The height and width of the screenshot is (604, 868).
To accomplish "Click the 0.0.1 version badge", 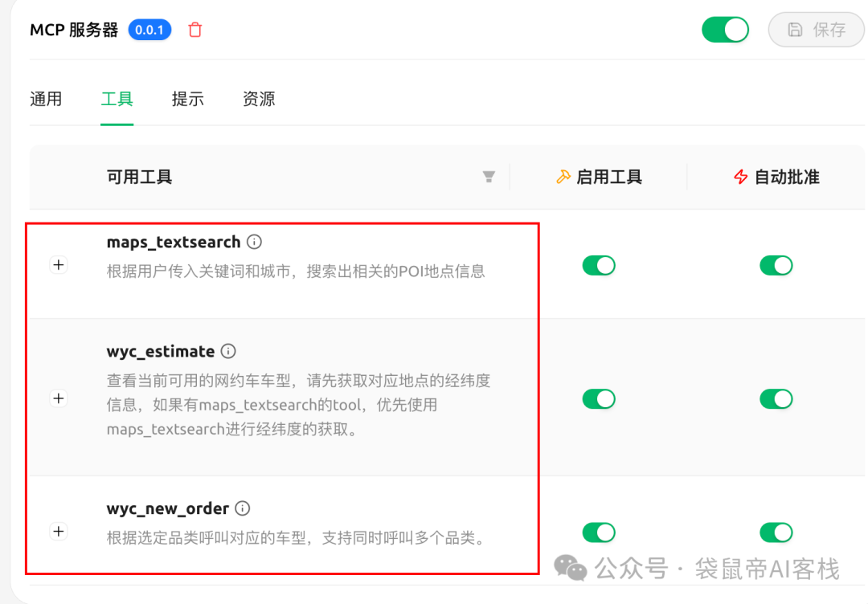I will tap(149, 30).
